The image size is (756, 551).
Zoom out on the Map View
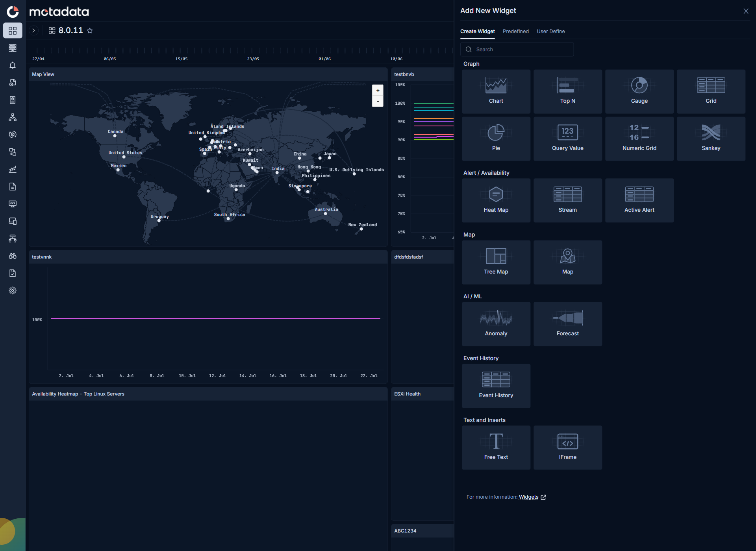[x=378, y=102]
